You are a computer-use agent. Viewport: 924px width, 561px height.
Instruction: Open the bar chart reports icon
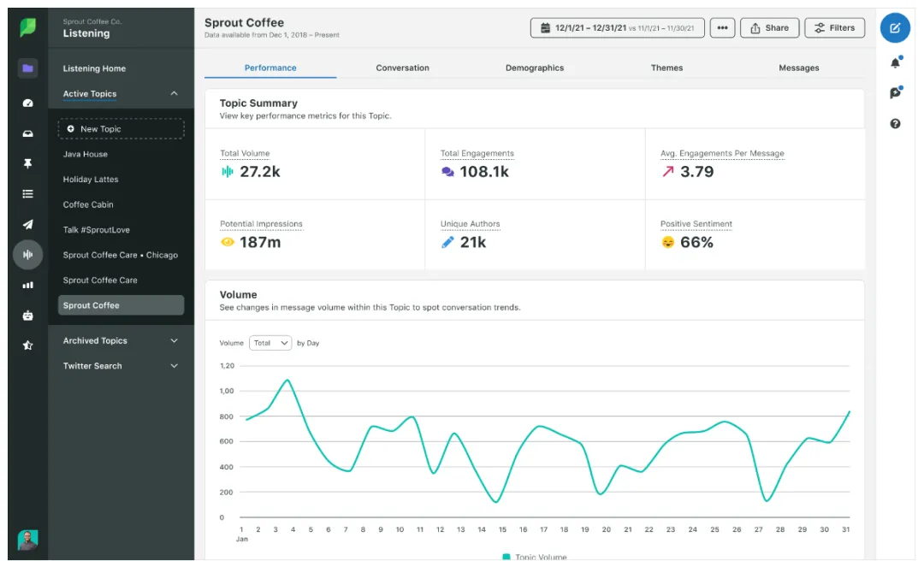[x=27, y=286]
